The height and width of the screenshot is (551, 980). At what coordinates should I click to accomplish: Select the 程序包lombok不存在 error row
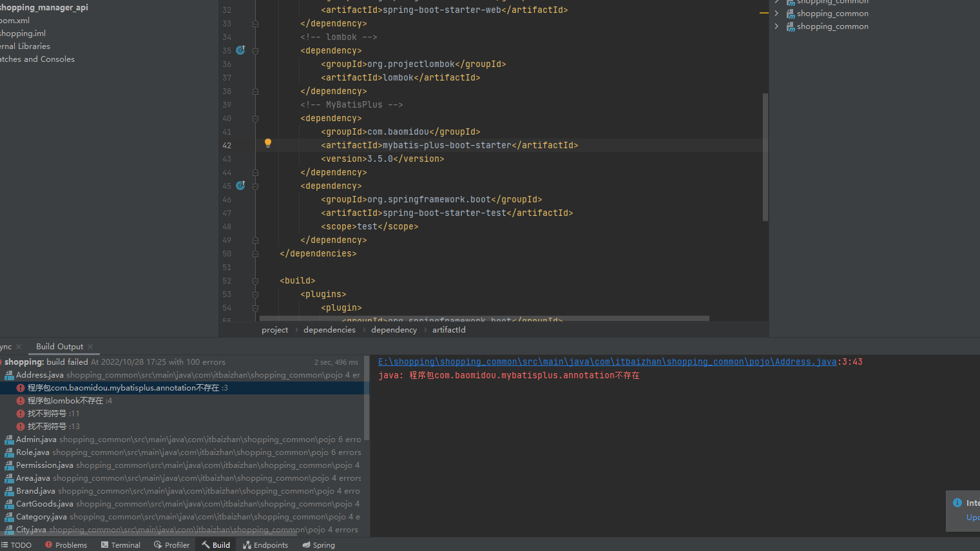pos(180,401)
